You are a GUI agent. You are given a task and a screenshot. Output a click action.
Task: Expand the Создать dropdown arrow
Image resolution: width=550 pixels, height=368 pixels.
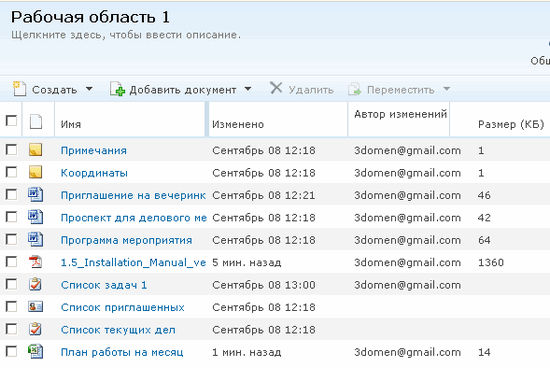89,89
